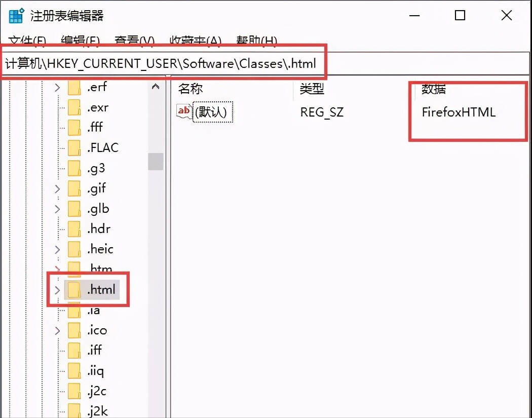Select the .html key label
Viewport: 532px width, 418px height.
[101, 289]
